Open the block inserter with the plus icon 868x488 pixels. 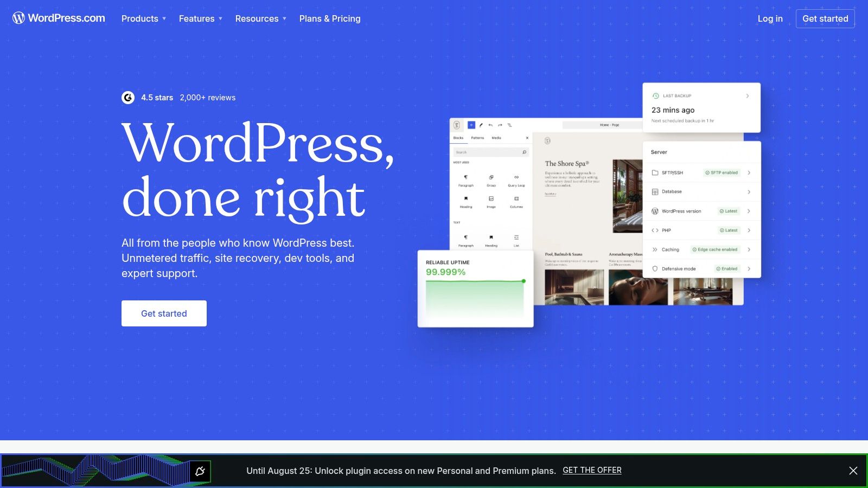(471, 125)
